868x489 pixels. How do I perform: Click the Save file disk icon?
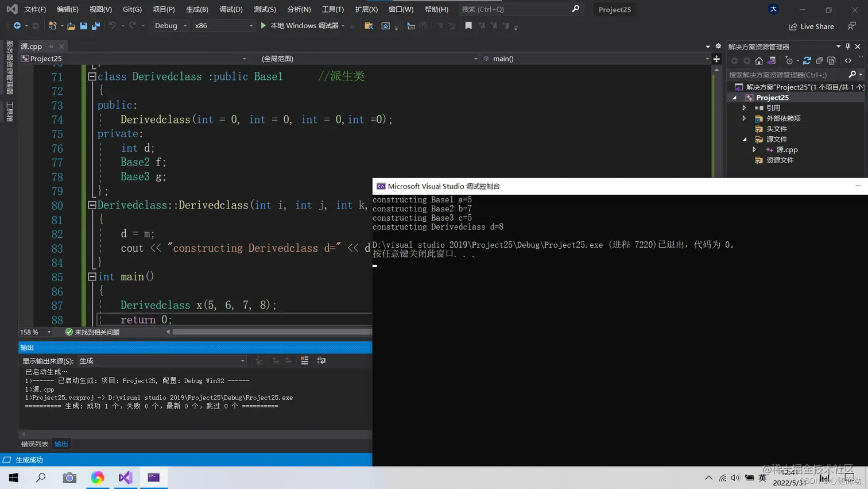(83, 26)
